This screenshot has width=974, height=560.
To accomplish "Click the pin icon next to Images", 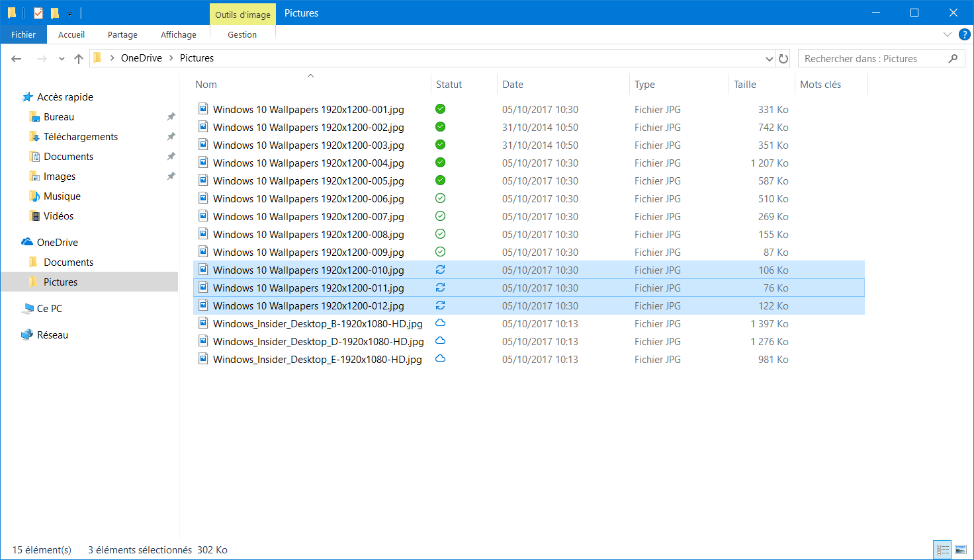I will [x=171, y=177].
